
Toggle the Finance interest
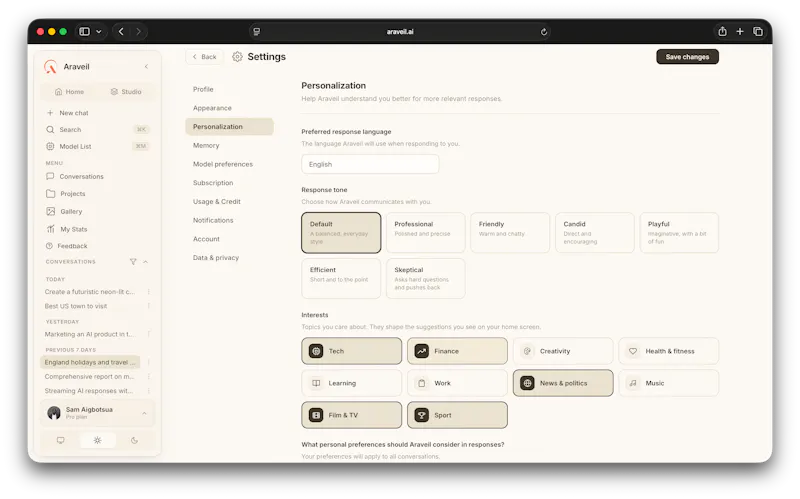457,351
